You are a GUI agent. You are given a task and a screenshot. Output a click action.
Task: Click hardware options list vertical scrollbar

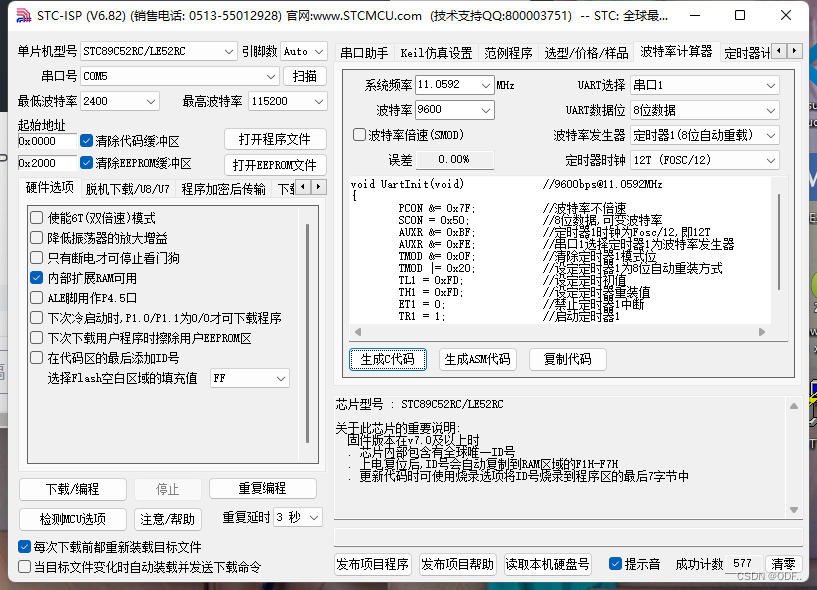coord(307,334)
